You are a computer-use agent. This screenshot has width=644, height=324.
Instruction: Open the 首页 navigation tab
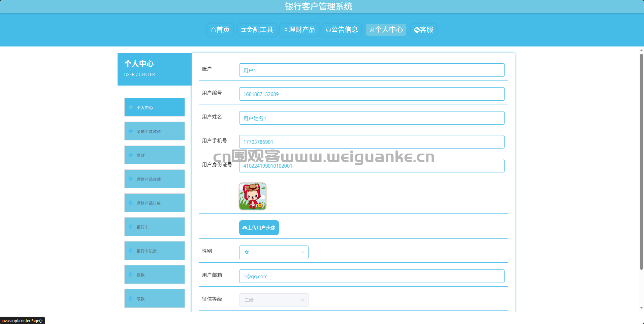pos(220,30)
